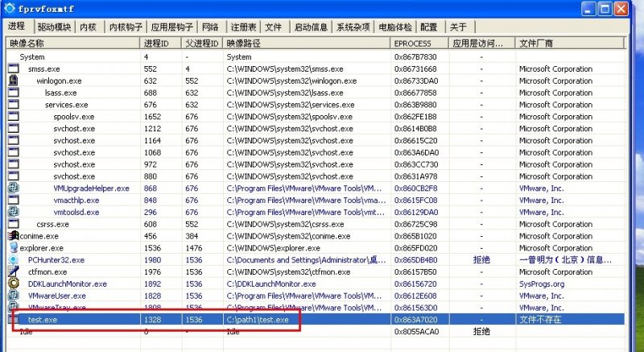
Task: Click 拒绝 in the PCHunter32.exe row
Action: 481,260
